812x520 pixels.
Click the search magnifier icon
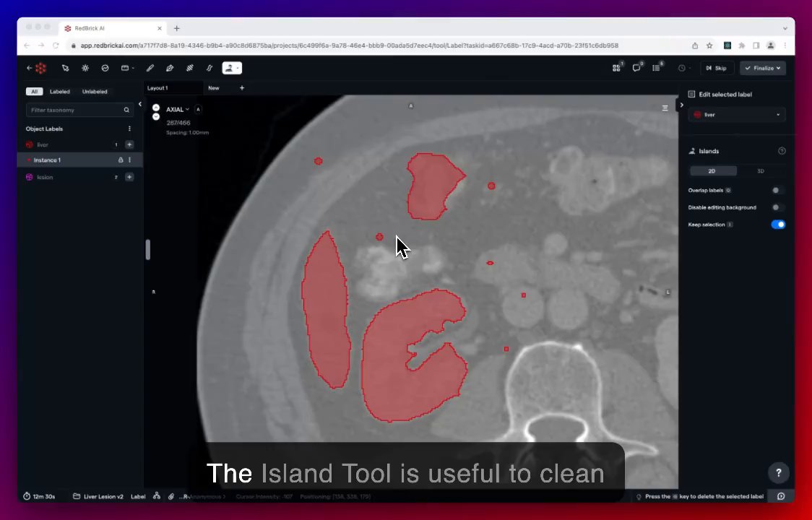click(x=126, y=110)
